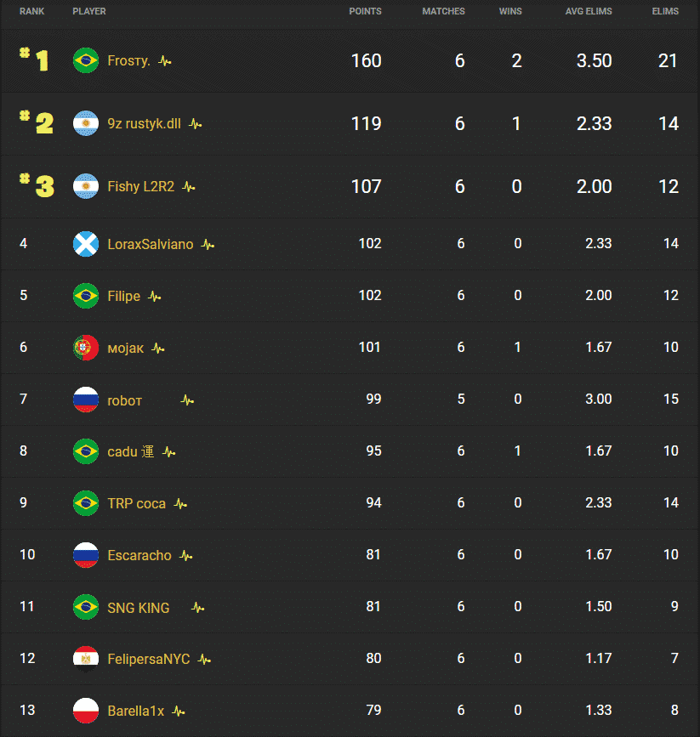Click the Poland flag beside Barella1x
700x737 pixels.
point(85,710)
